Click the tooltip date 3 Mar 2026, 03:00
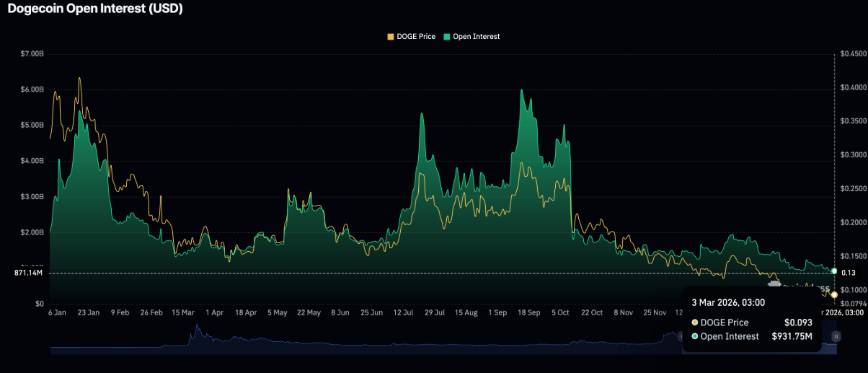 727,302
